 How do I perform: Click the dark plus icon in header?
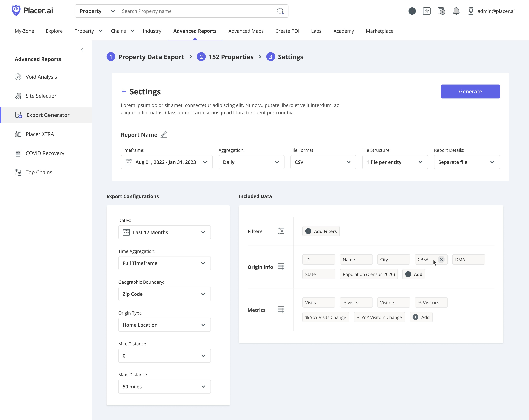412,11
